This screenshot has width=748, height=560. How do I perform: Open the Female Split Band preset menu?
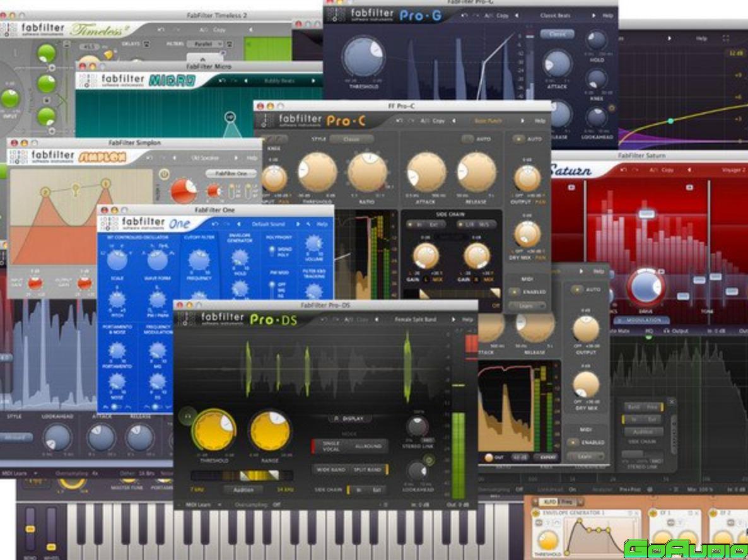(x=415, y=320)
